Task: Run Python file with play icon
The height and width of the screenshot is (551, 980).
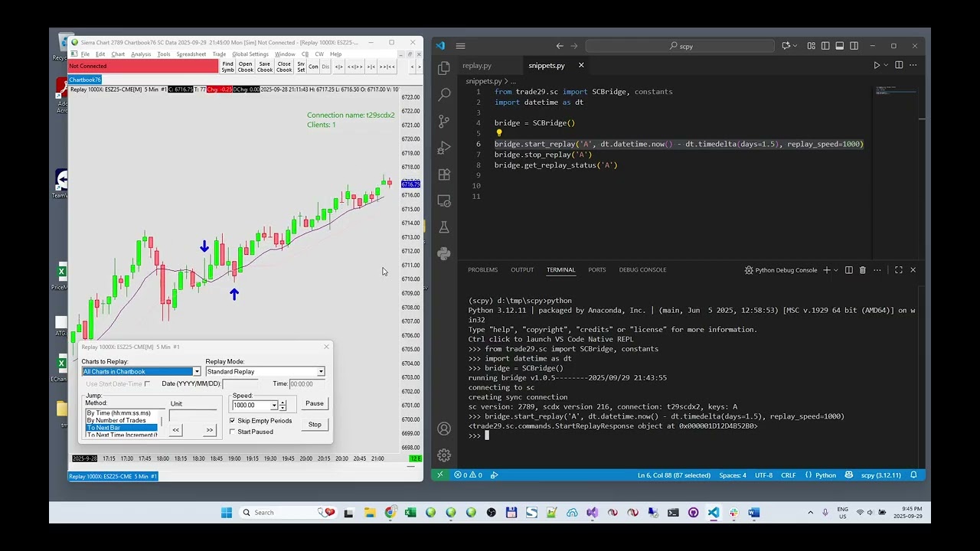Action: tap(877, 66)
